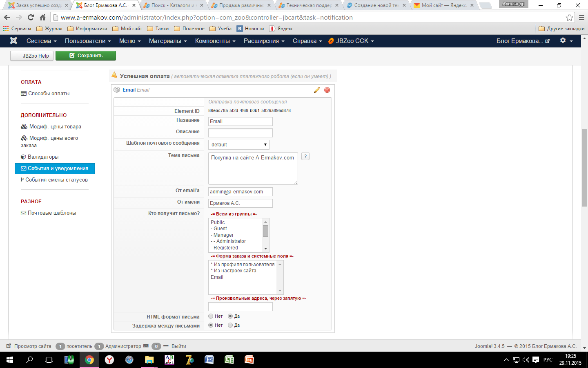
Task: Select 'Нет' for HTML формат письма
Action: pos(211,316)
